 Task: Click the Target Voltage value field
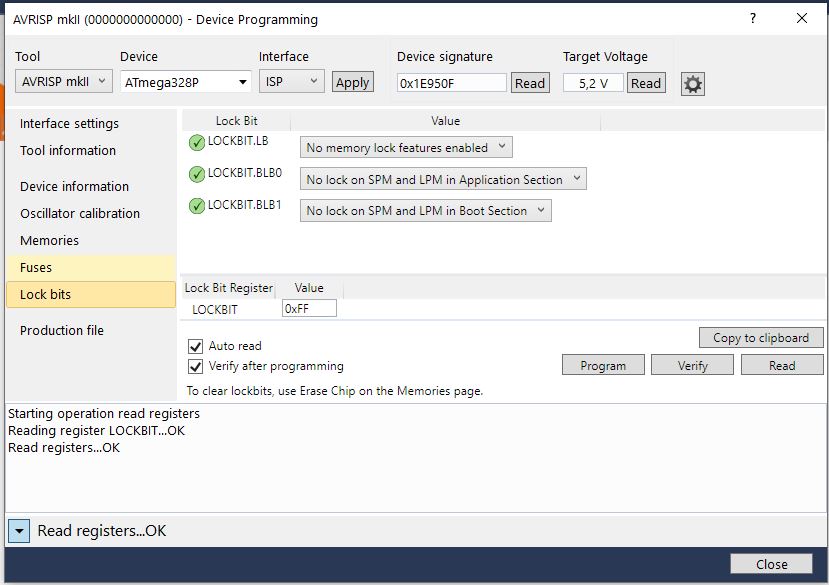(x=593, y=83)
